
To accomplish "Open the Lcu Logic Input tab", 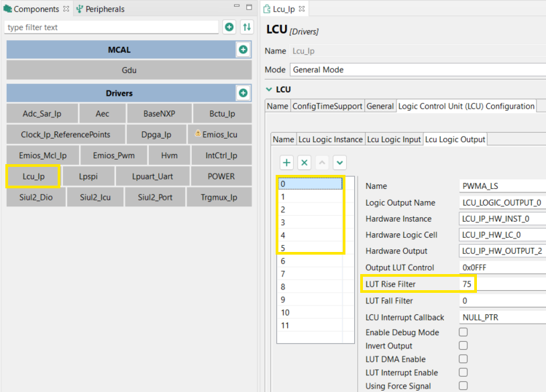I will (x=394, y=139).
